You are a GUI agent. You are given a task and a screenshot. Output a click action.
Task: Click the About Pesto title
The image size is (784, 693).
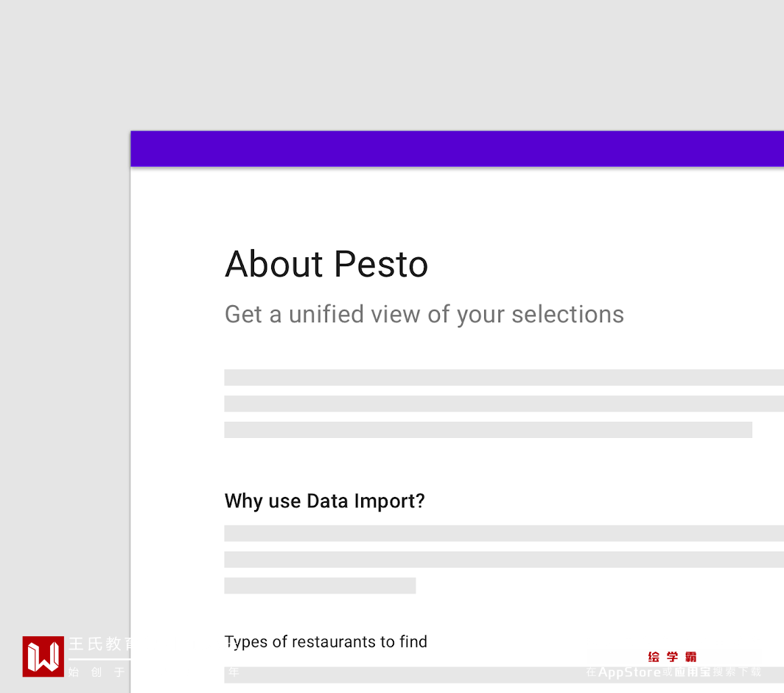tap(326, 264)
